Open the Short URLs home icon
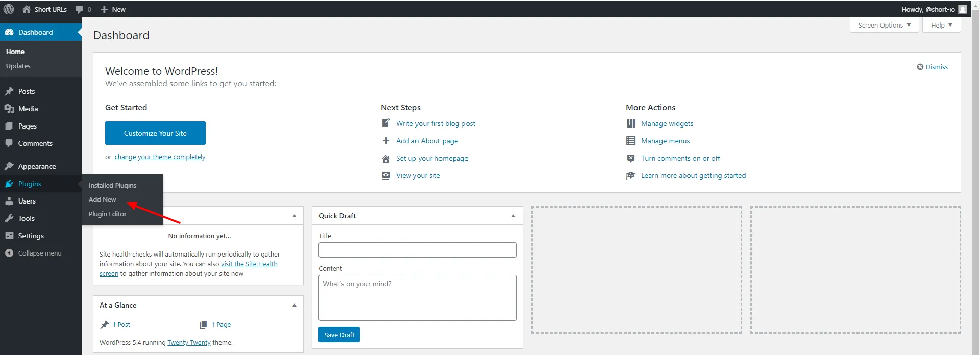 [x=27, y=9]
